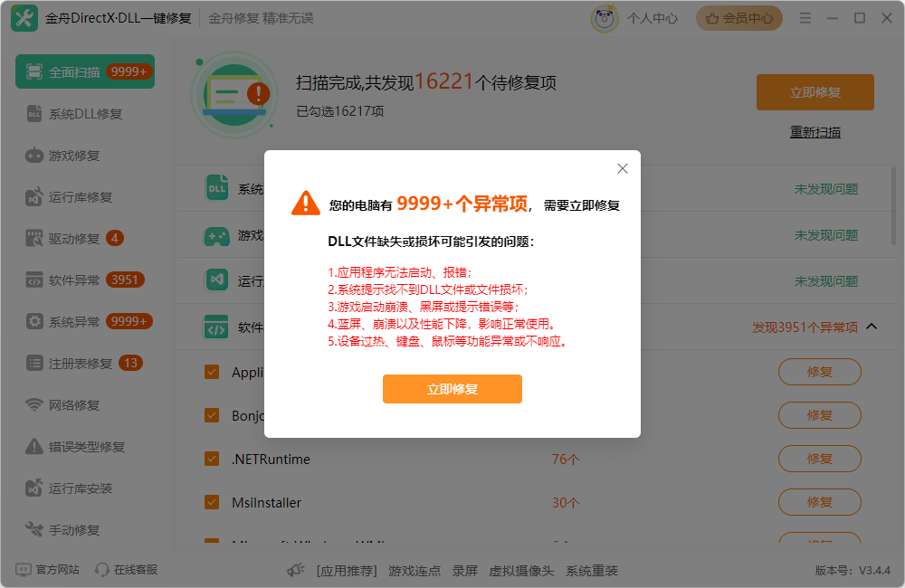Deselect the Bonjour item checkbox
The image size is (905, 588).
pyautogui.click(x=212, y=415)
